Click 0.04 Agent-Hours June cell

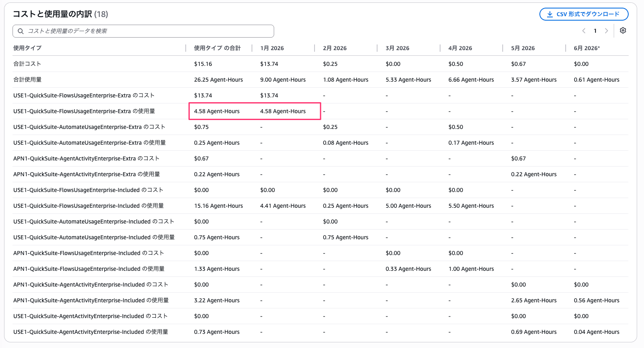click(x=597, y=332)
